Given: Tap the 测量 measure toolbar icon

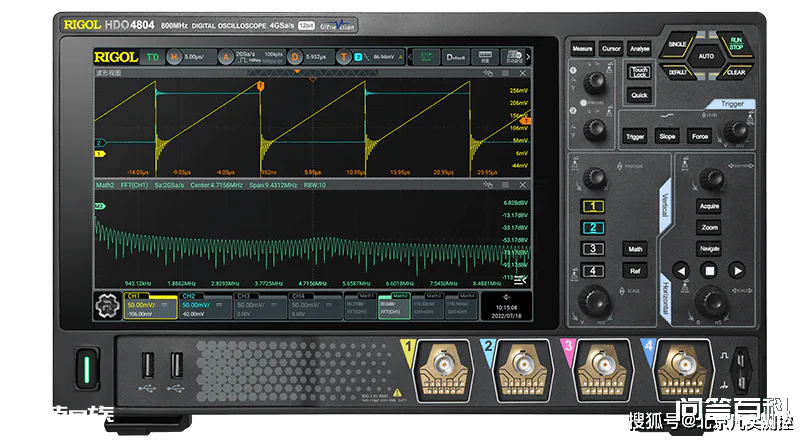Looking at the screenshot, I should coord(485,57).
